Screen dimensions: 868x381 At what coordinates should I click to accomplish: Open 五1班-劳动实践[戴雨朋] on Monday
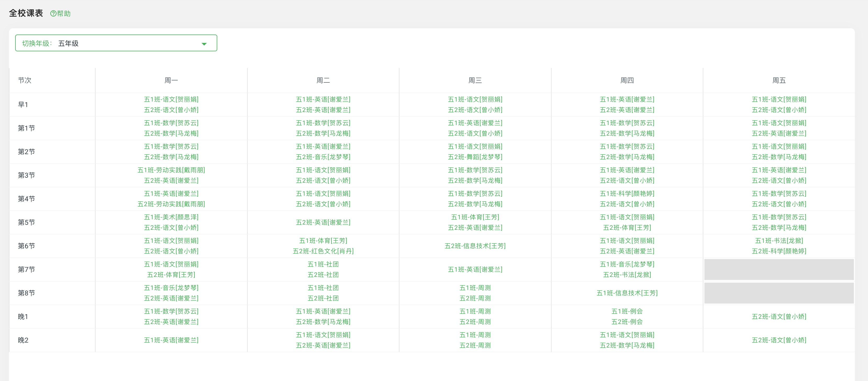(x=171, y=170)
